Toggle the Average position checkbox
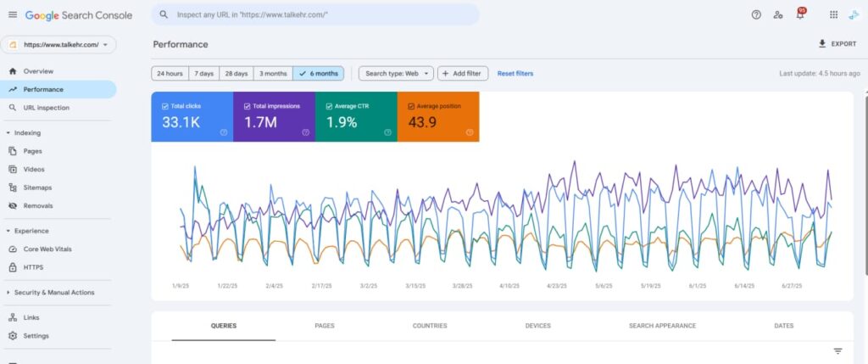 coord(411,106)
